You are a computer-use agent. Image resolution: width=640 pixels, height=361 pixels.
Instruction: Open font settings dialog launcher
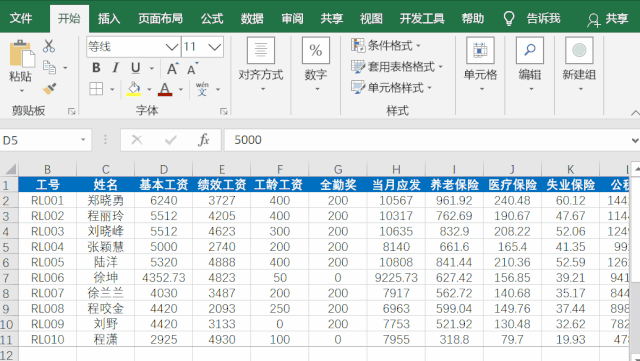click(x=223, y=111)
